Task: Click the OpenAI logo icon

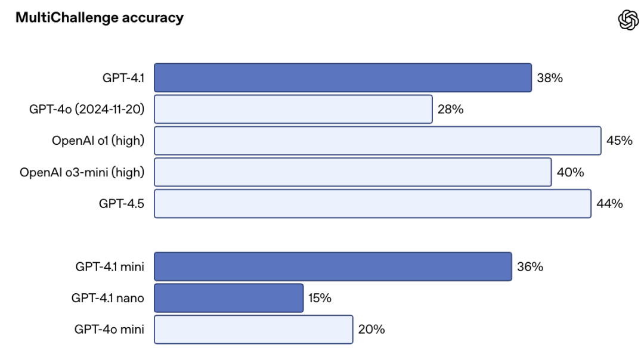Action: pos(628,20)
